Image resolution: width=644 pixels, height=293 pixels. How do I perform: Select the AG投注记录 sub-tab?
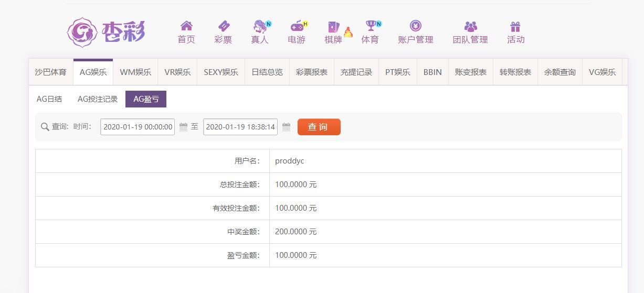tap(98, 99)
